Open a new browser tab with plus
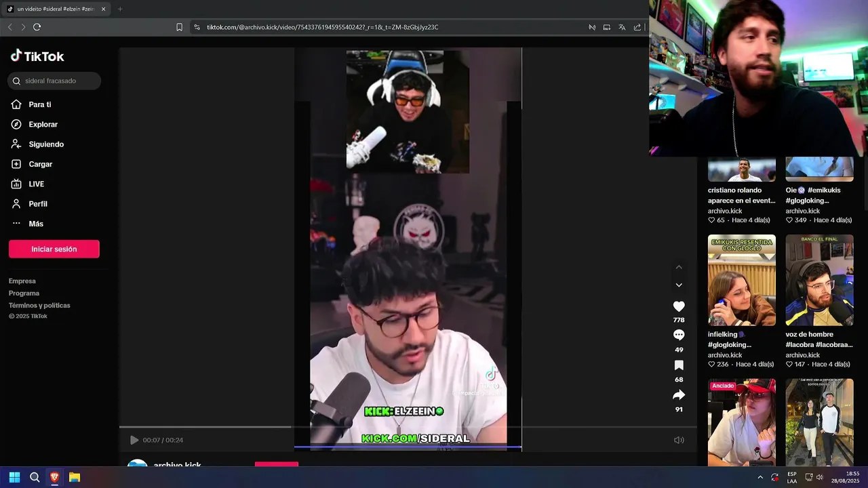 tap(120, 9)
